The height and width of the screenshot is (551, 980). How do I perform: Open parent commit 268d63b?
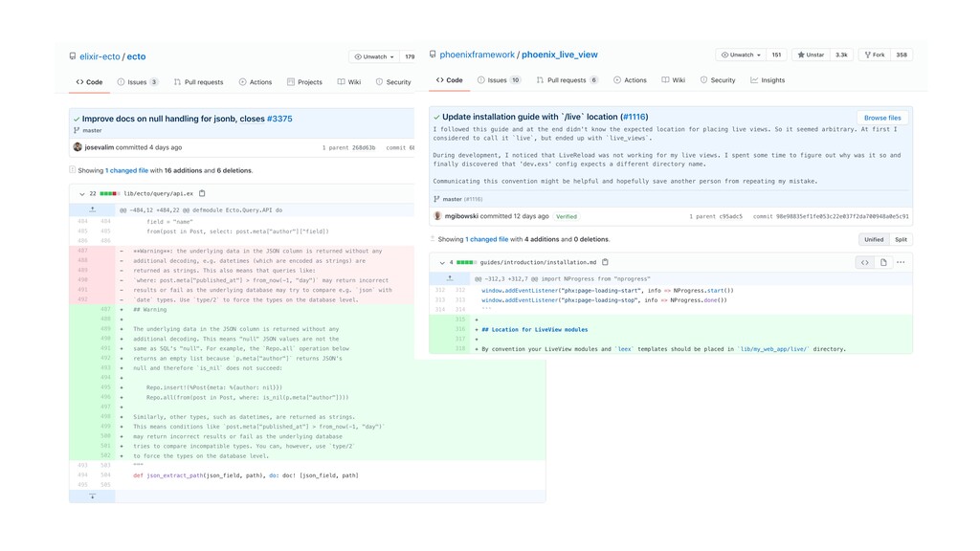click(364, 148)
